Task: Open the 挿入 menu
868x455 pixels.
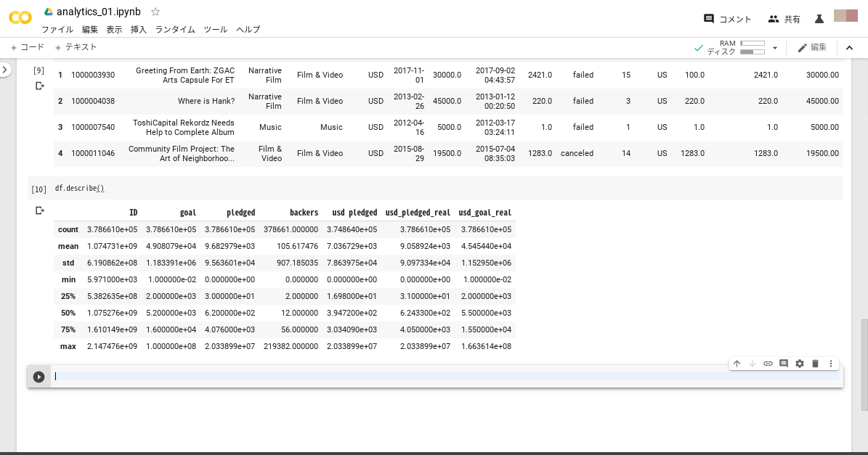Action: [x=139, y=29]
